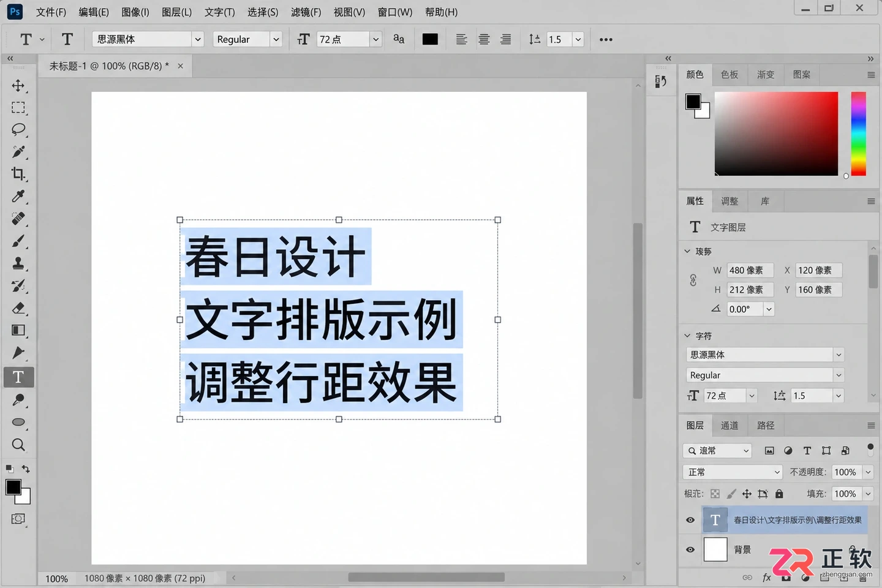
Task: Select the Ellipse shape tool
Action: [x=18, y=422]
